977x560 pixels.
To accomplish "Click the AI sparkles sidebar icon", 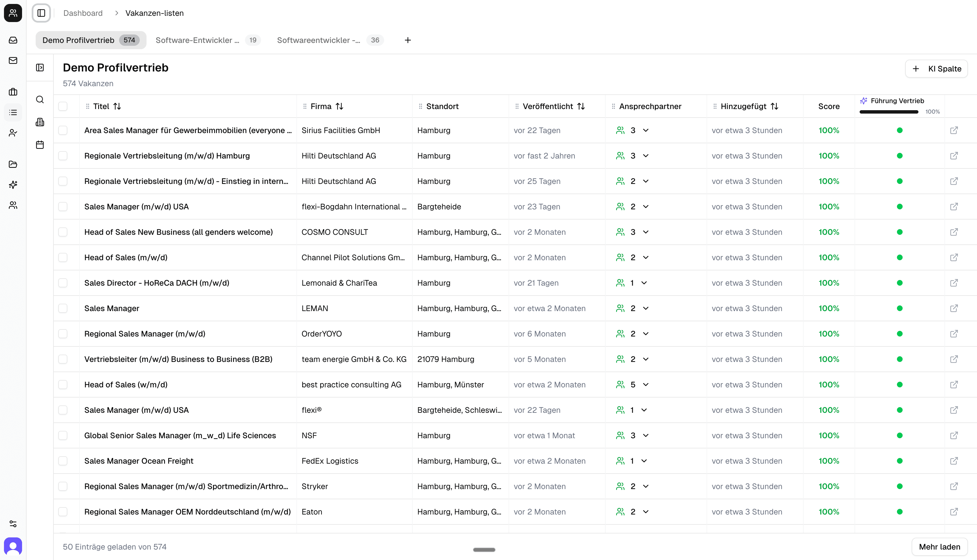I will coord(13,185).
